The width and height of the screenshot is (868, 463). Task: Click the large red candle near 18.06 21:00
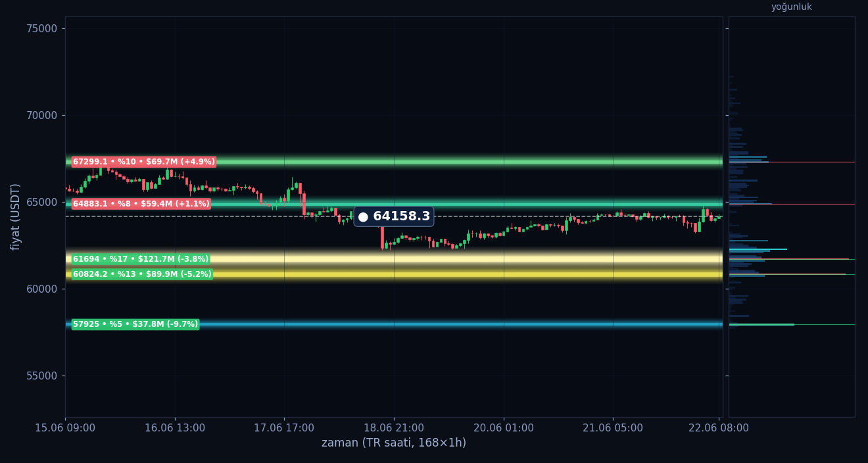pyautogui.click(x=382, y=237)
